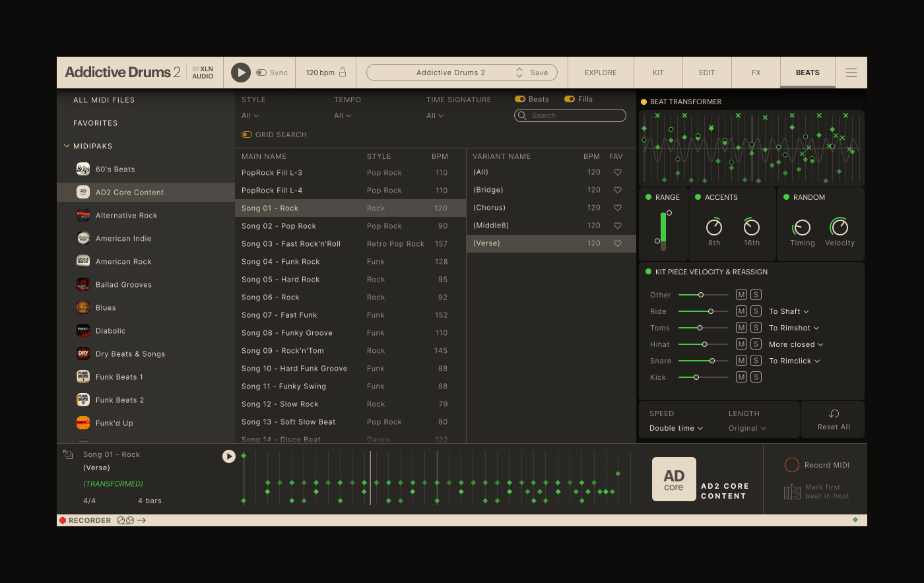Switch to the KIT tab
This screenshot has width=924, height=583.
click(x=658, y=73)
